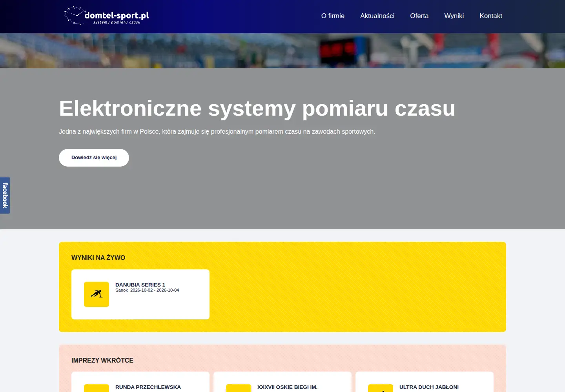
Task: Click the Sanok 2026-10-02 date text
Action: (x=147, y=290)
